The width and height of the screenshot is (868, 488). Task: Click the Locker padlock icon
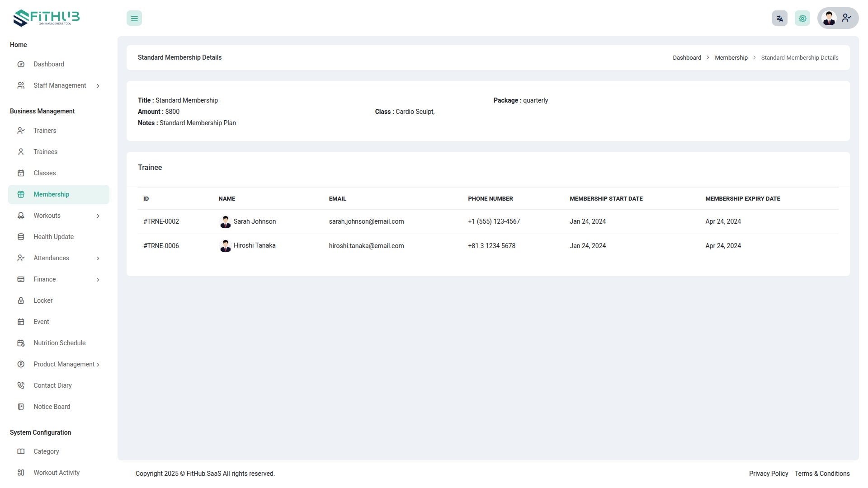[x=21, y=300]
